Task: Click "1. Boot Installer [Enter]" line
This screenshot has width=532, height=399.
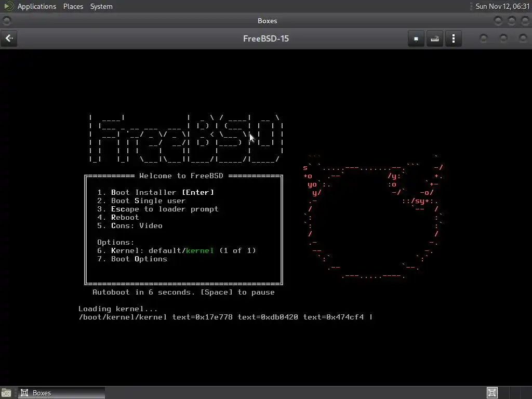Action: pyautogui.click(x=156, y=192)
